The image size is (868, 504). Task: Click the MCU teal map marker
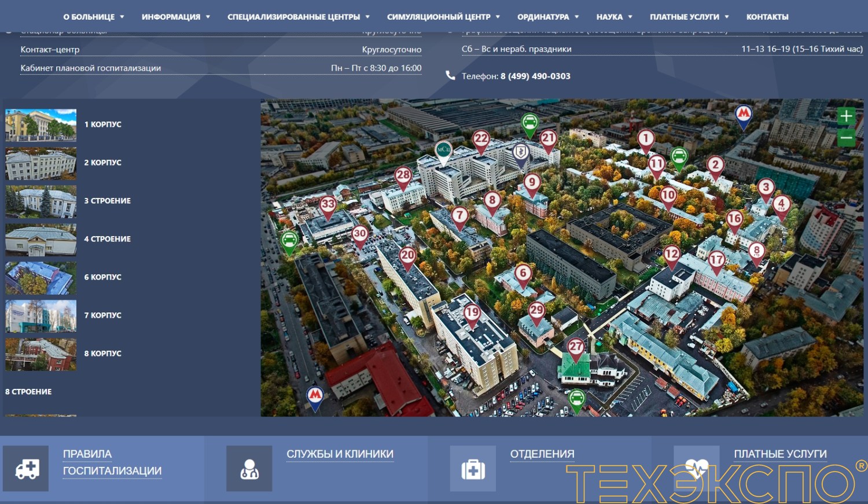click(443, 152)
